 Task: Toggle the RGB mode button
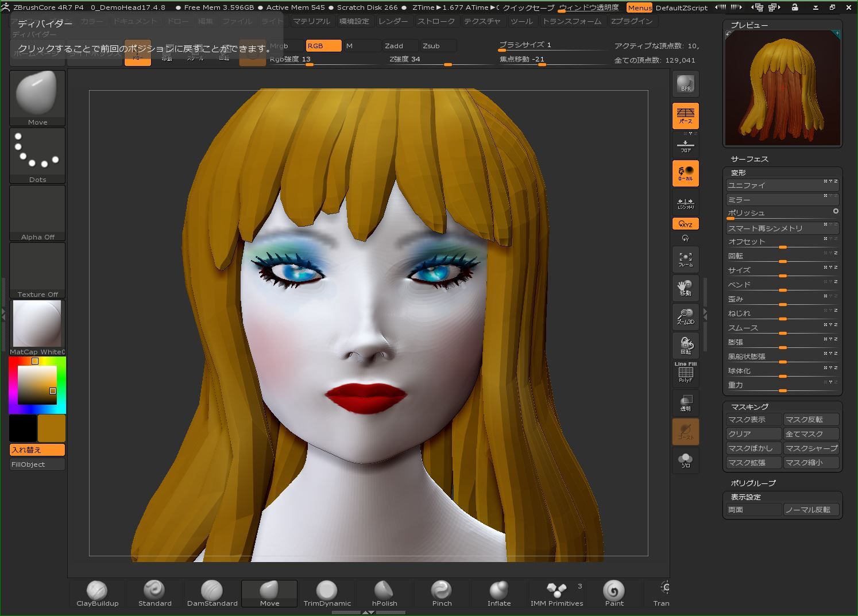(x=323, y=45)
